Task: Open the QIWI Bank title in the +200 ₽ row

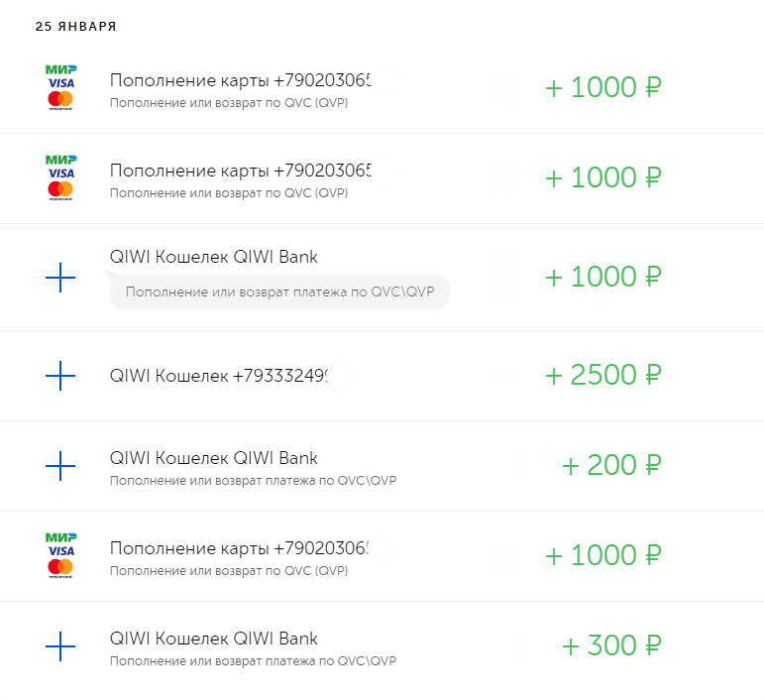Action: 213,458
